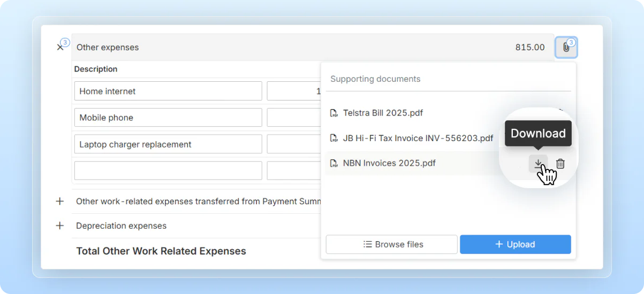
Task: Expand Other work-related expenses transferred row
Action: pyautogui.click(x=59, y=202)
